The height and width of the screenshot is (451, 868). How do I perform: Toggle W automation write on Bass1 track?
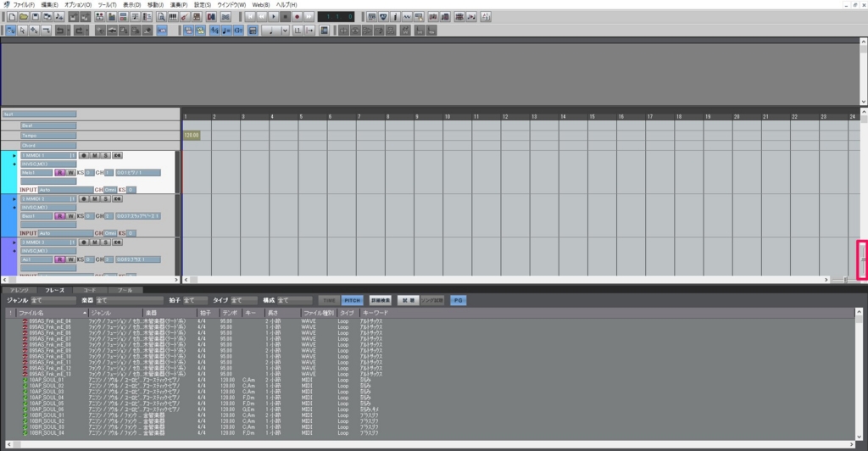click(x=70, y=216)
